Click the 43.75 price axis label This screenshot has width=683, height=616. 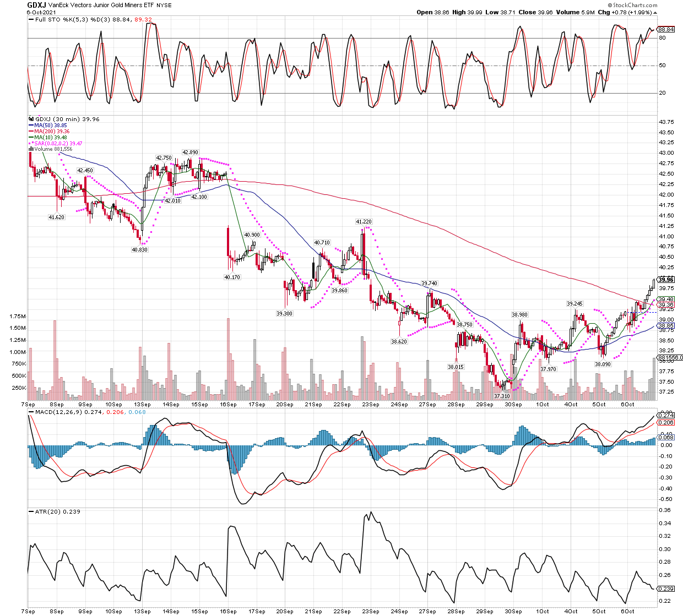pos(666,122)
